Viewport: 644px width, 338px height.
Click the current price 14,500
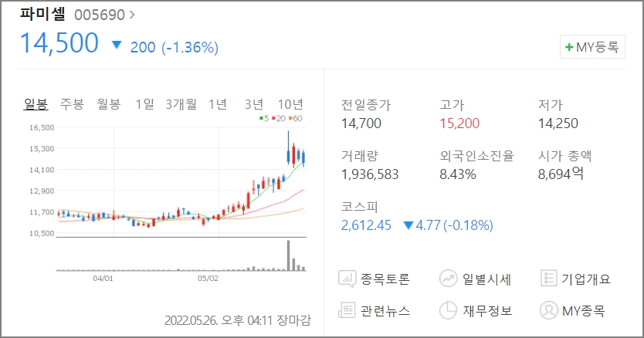(59, 42)
